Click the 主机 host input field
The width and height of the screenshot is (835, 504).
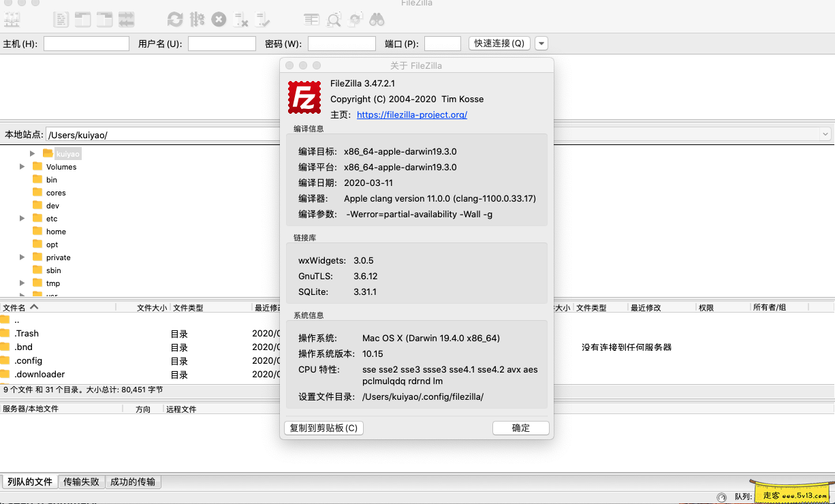[86, 44]
